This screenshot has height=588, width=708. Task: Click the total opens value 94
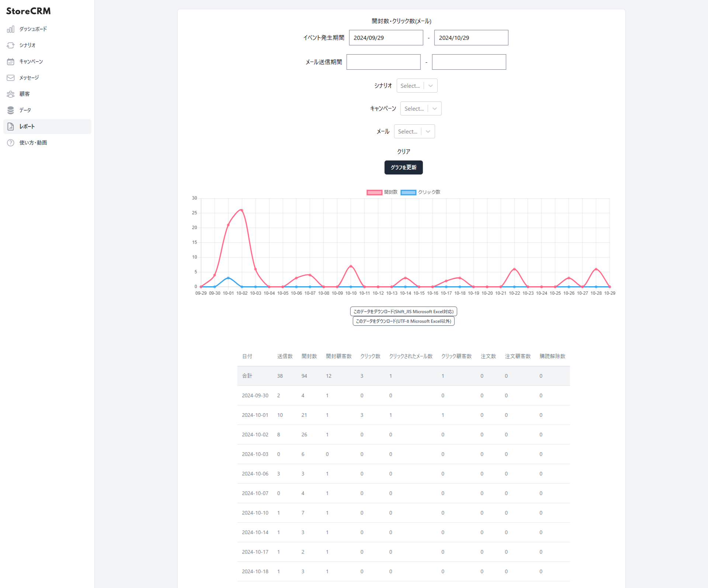click(x=304, y=376)
